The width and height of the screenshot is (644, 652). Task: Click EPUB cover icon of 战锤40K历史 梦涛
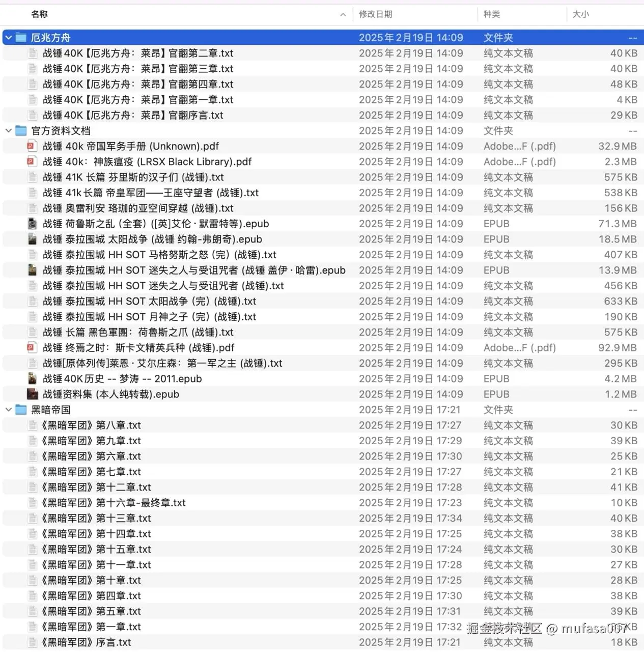[32, 379]
